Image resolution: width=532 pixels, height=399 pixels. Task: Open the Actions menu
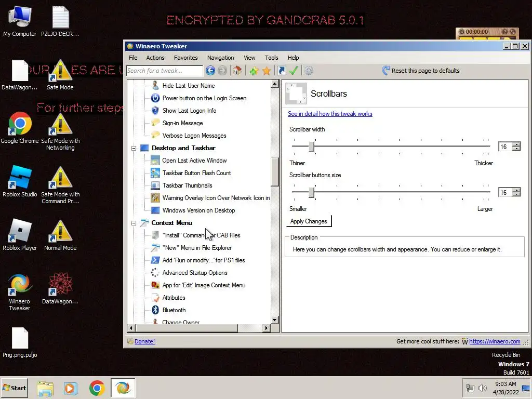click(x=155, y=58)
